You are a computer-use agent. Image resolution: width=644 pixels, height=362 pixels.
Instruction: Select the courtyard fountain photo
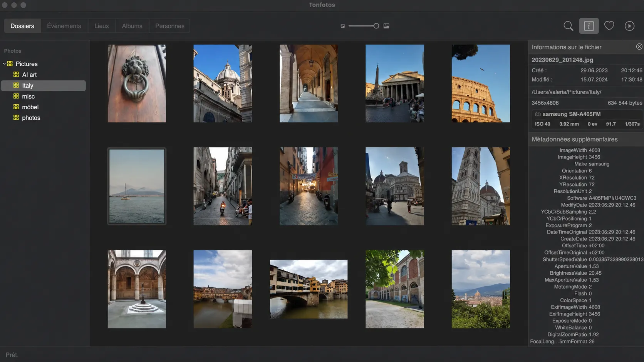point(137,289)
